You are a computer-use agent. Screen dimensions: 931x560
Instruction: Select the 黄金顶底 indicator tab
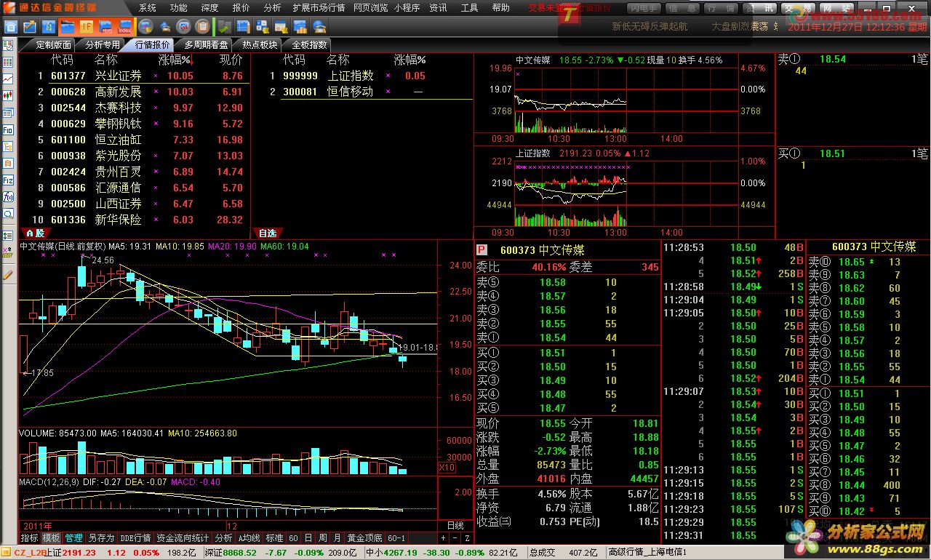364,538
